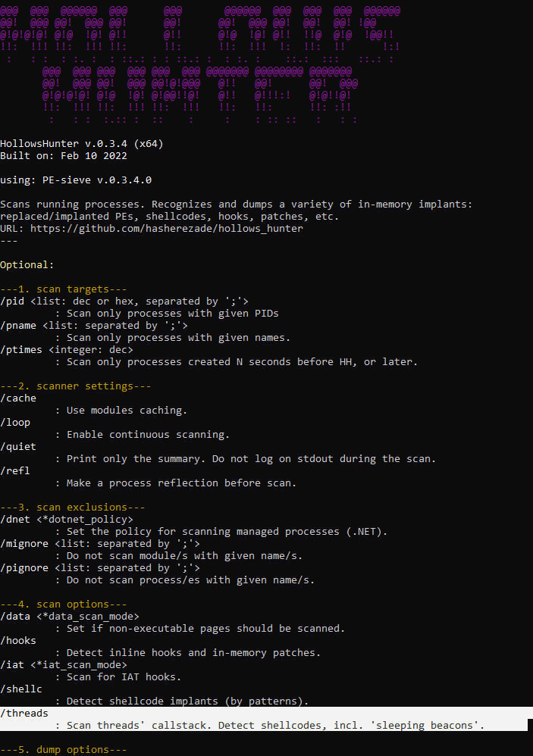This screenshot has width=533, height=756.
Task: Click the /pignore option line
Action: tap(100, 567)
